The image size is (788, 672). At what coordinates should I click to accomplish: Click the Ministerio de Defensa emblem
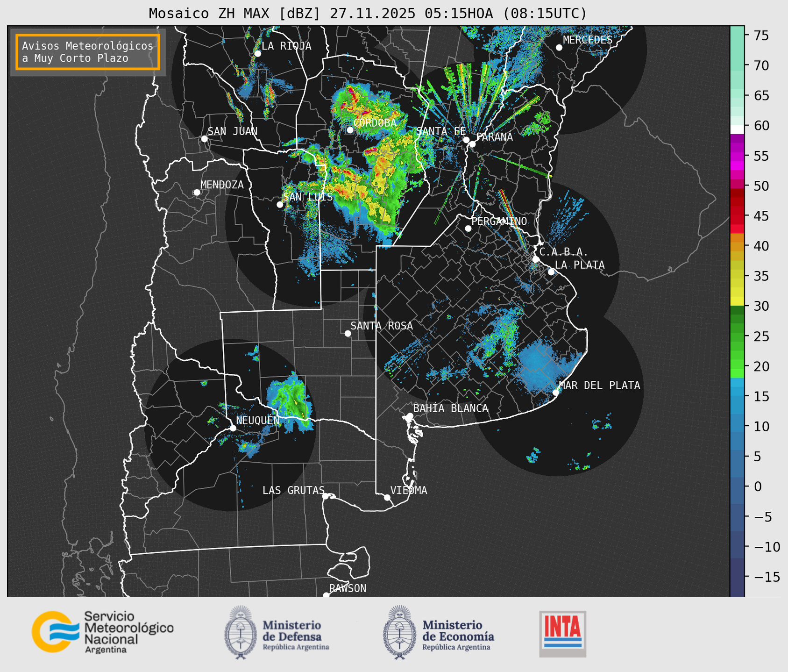241,632
